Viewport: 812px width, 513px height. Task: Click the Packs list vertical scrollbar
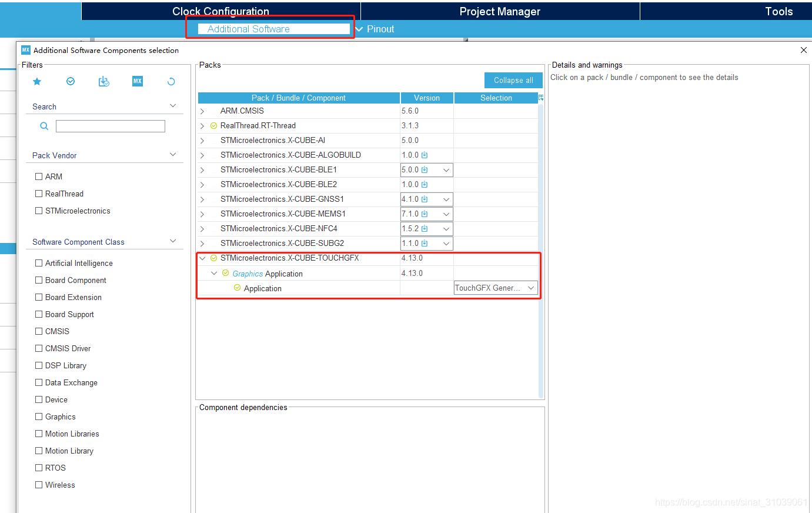[x=541, y=251]
